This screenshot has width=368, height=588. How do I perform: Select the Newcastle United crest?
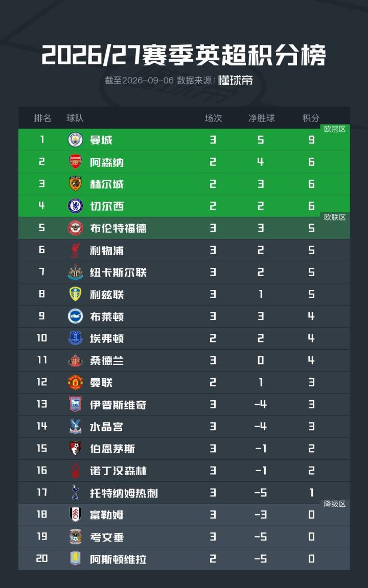(x=76, y=272)
